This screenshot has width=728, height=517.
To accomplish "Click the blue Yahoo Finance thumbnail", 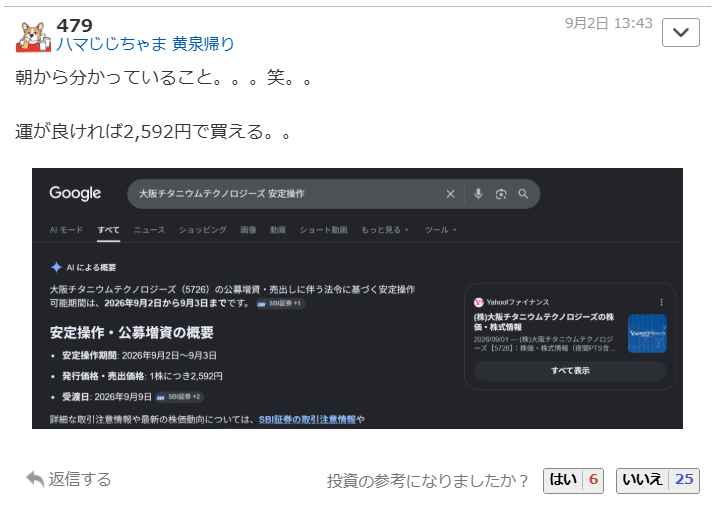I will pos(647,333).
